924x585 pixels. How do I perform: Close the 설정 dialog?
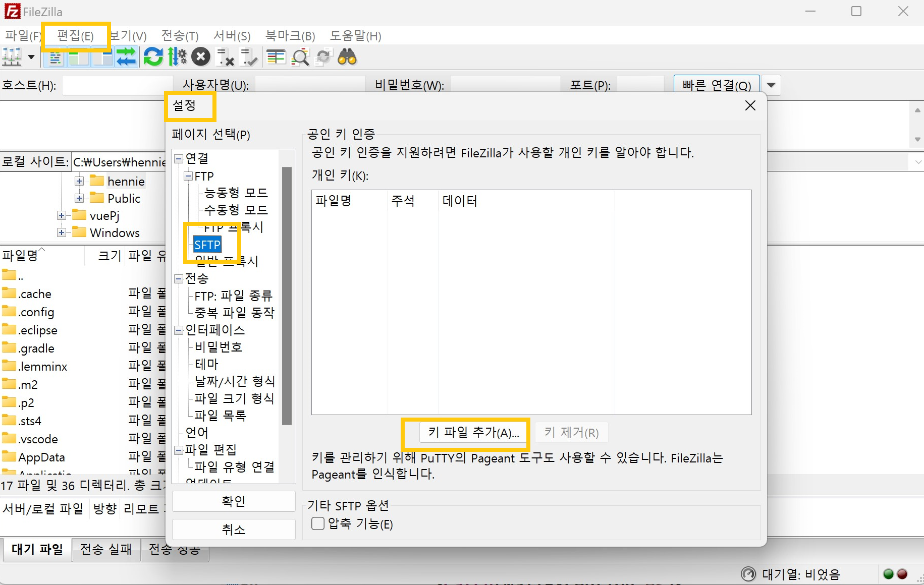(x=750, y=105)
